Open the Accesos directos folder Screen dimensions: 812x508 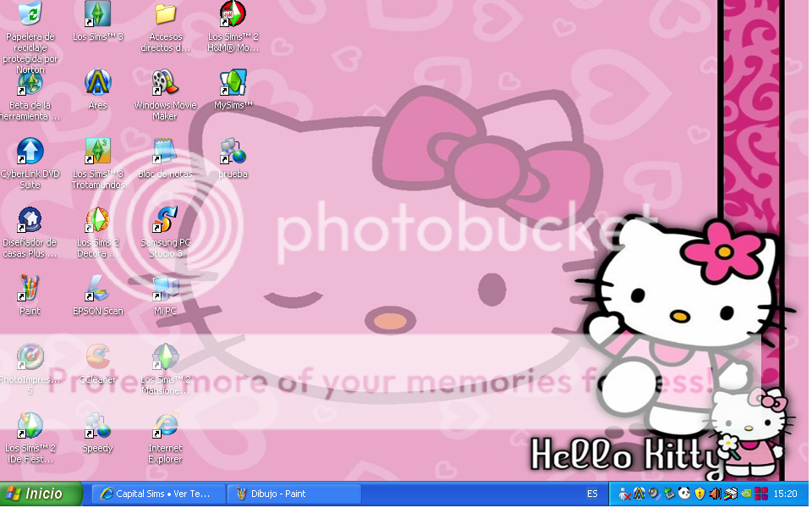click(x=165, y=14)
